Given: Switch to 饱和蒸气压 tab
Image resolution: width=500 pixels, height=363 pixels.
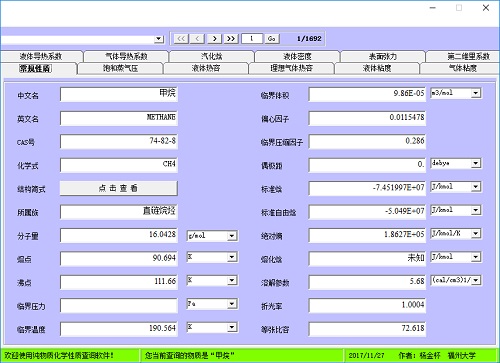Looking at the screenshot, I should (x=121, y=69).
